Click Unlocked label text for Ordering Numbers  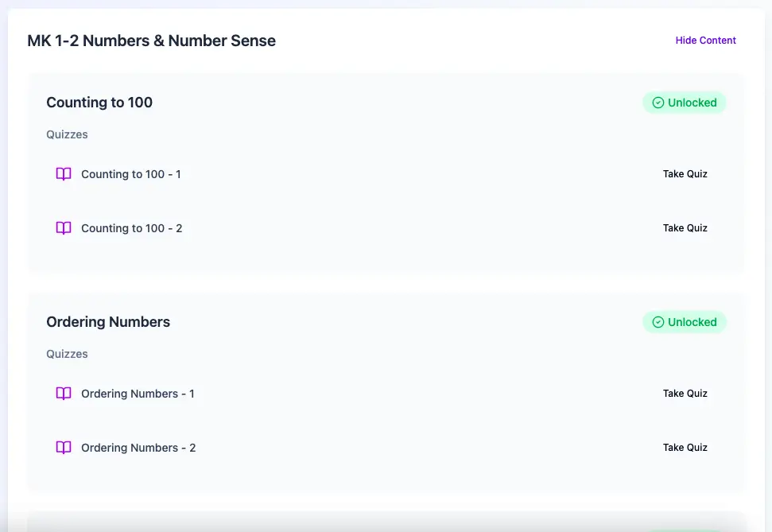(x=692, y=322)
